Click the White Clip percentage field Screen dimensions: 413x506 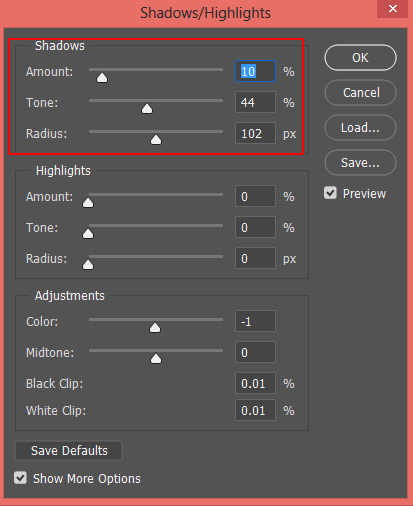[x=255, y=410]
